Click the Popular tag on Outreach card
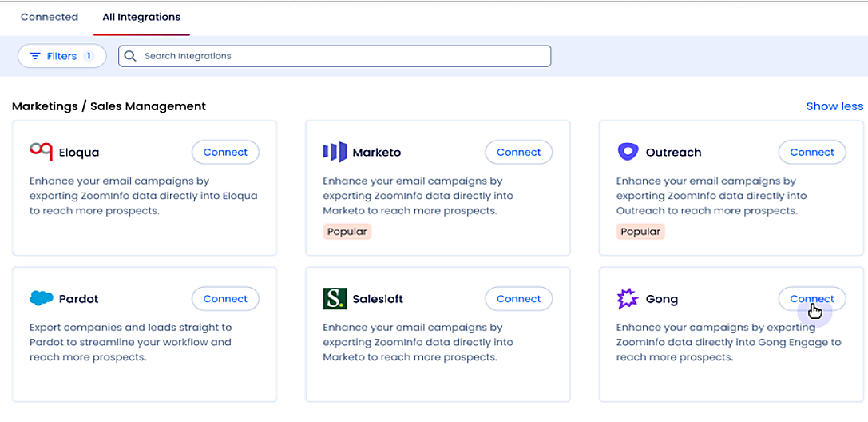 click(640, 232)
